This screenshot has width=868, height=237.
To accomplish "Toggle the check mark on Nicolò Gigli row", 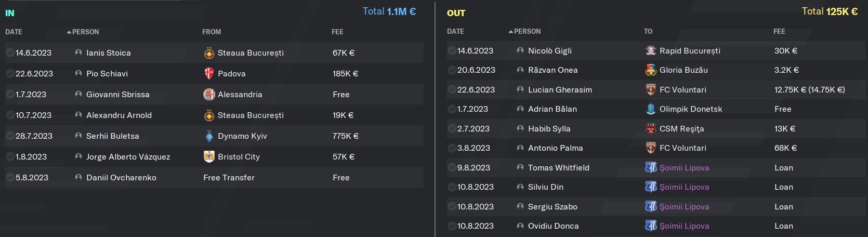I will click(x=452, y=51).
